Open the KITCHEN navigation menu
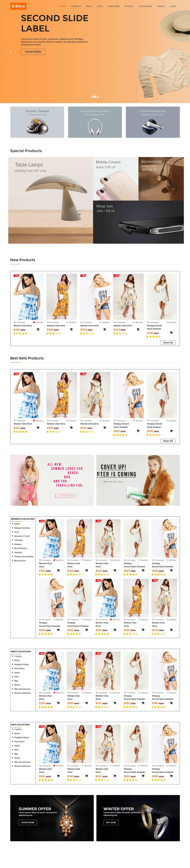Image resolution: width=190 pixels, height=868 pixels. tap(129, 6)
